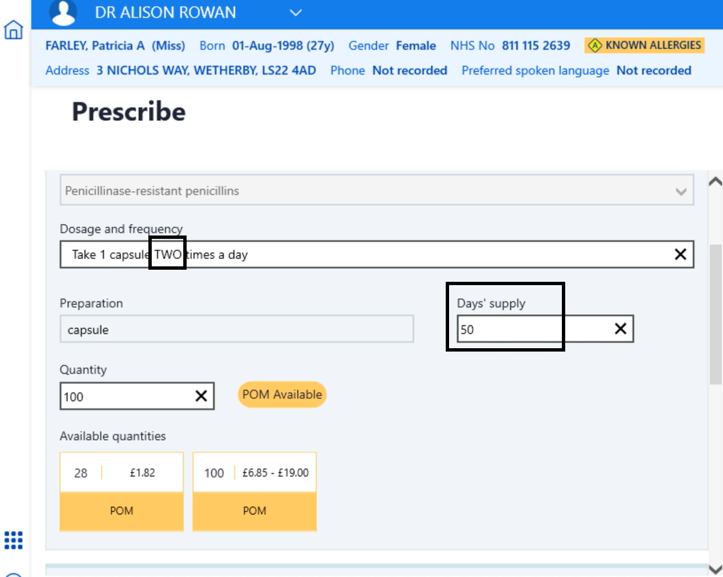Click the Prescribe page heading
The height and width of the screenshot is (577, 723).
coord(129,112)
